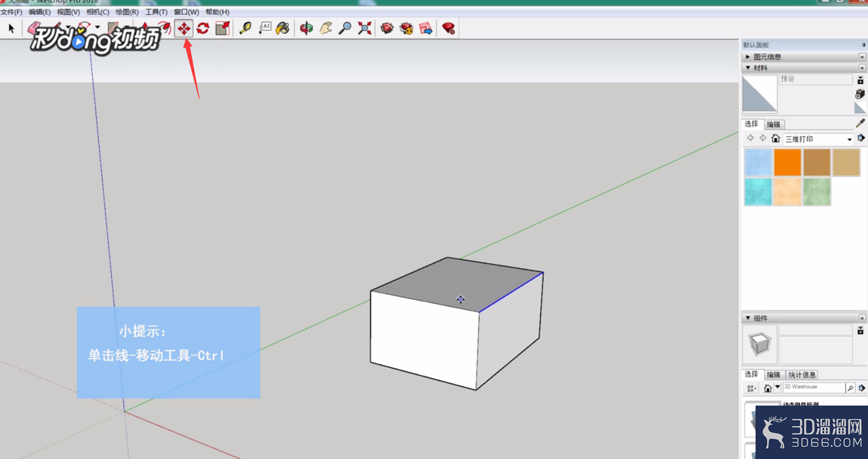Activate the Move tool
Screen dimensions: 868x459
point(184,28)
